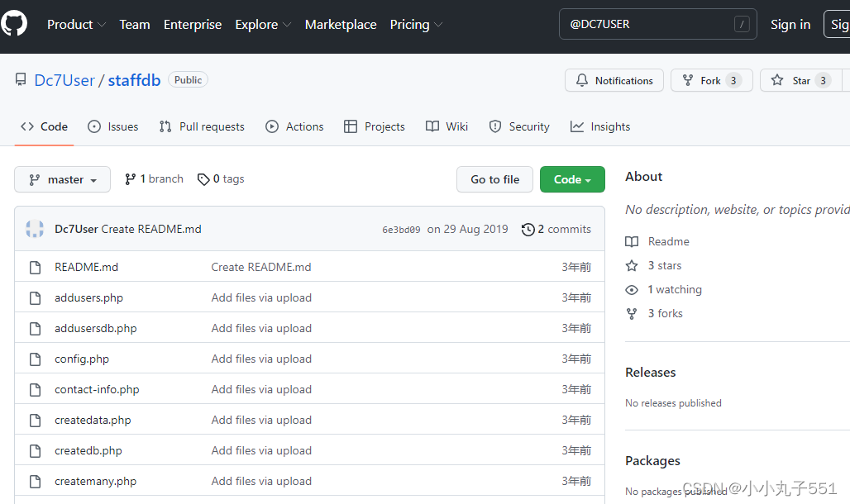Click the eye icon next to 1 watching

point(632,290)
